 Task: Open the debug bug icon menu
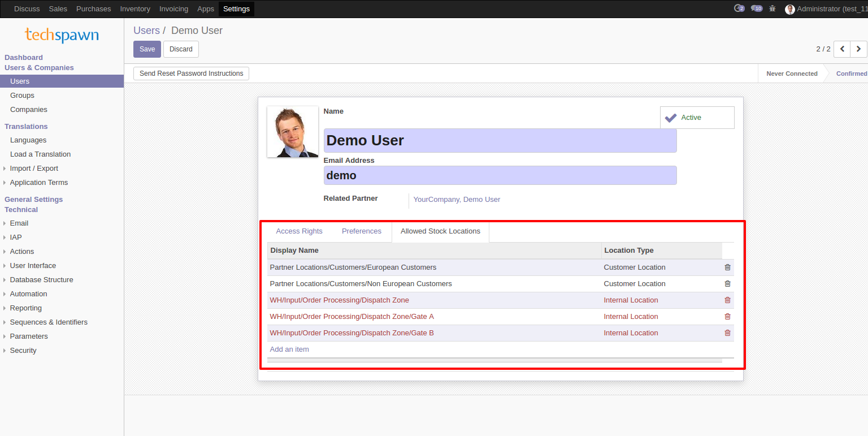click(772, 8)
